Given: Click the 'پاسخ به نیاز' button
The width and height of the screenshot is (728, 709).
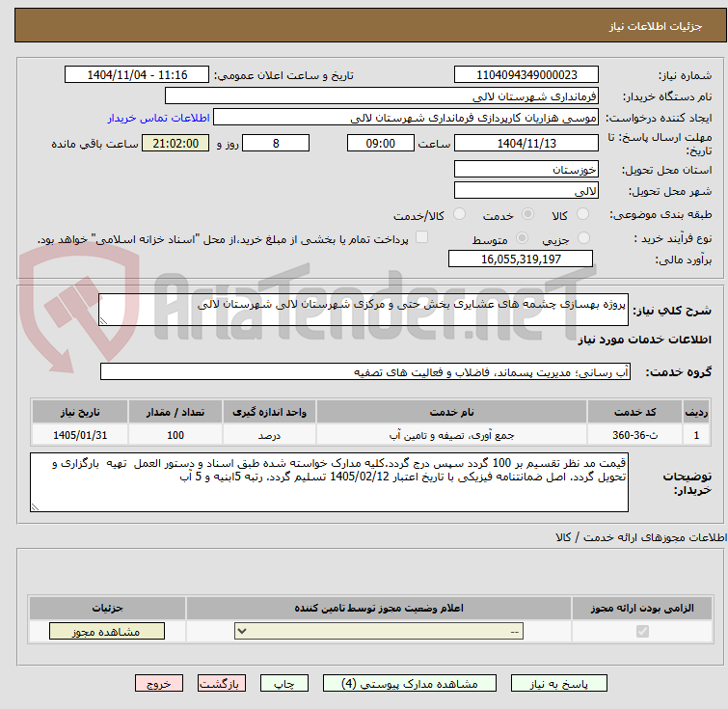Looking at the screenshot, I should 559,684.
